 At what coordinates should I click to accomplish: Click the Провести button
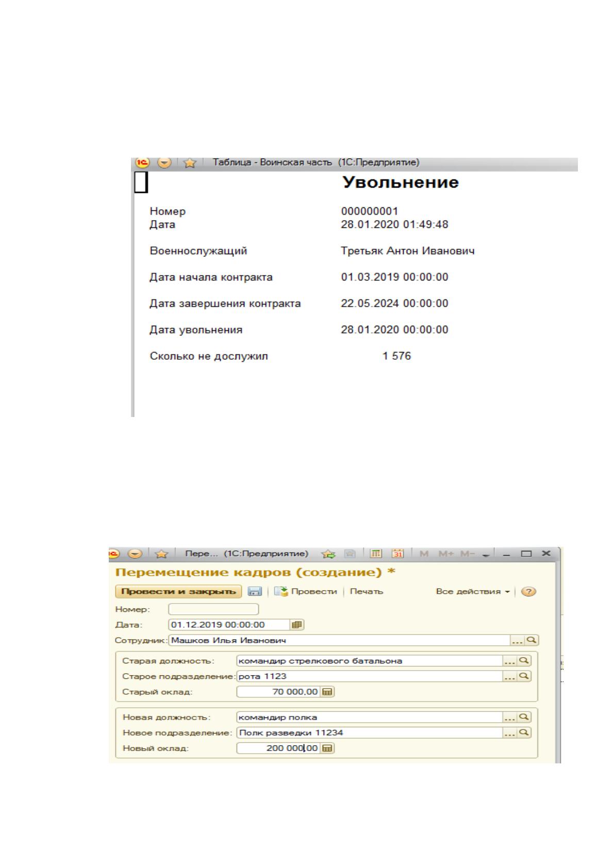(x=306, y=592)
